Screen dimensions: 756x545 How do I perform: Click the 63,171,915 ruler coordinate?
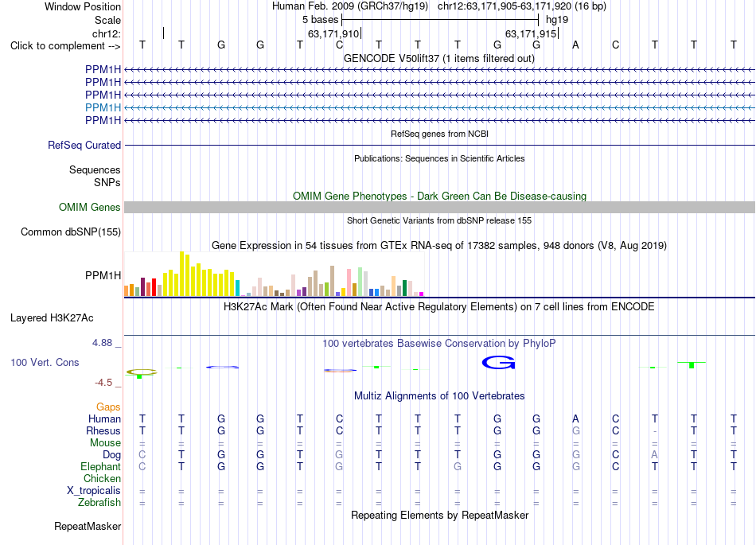[x=530, y=33]
